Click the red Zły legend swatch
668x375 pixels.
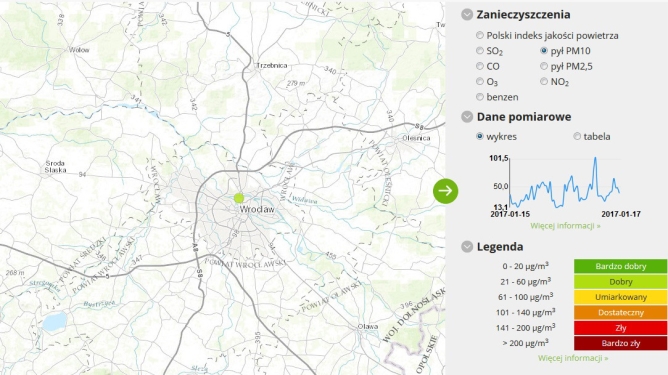[x=621, y=328]
